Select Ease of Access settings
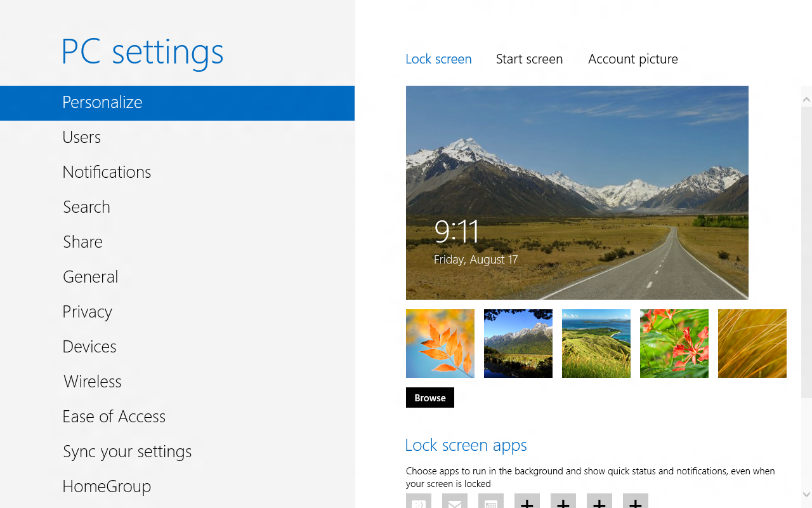 [114, 416]
